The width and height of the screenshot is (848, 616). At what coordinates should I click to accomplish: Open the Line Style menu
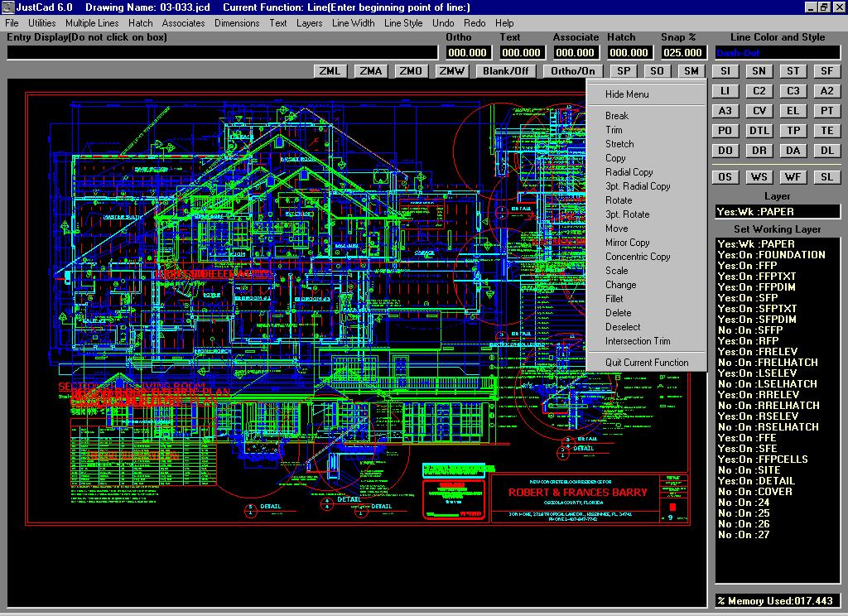pyautogui.click(x=403, y=23)
